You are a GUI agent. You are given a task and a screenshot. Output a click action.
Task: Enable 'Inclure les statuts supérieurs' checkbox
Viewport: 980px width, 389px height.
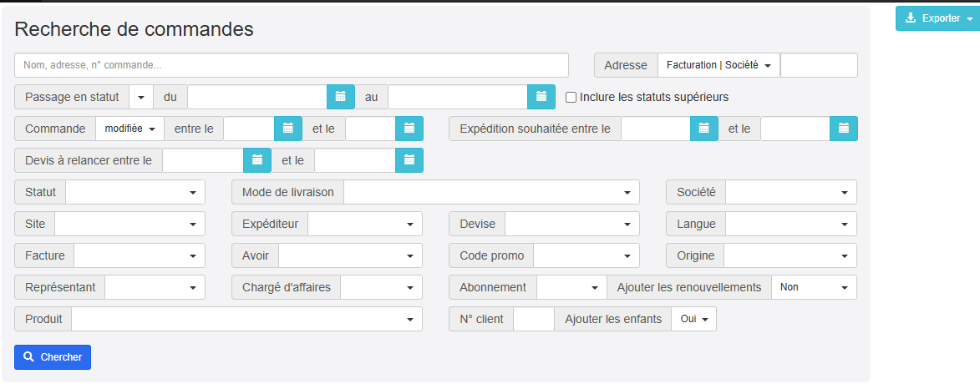(x=571, y=98)
